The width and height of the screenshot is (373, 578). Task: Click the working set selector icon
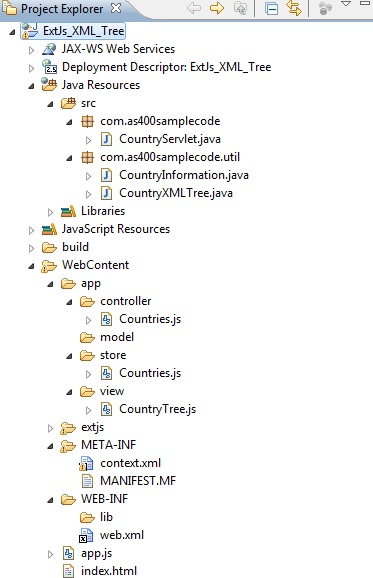coord(325,8)
